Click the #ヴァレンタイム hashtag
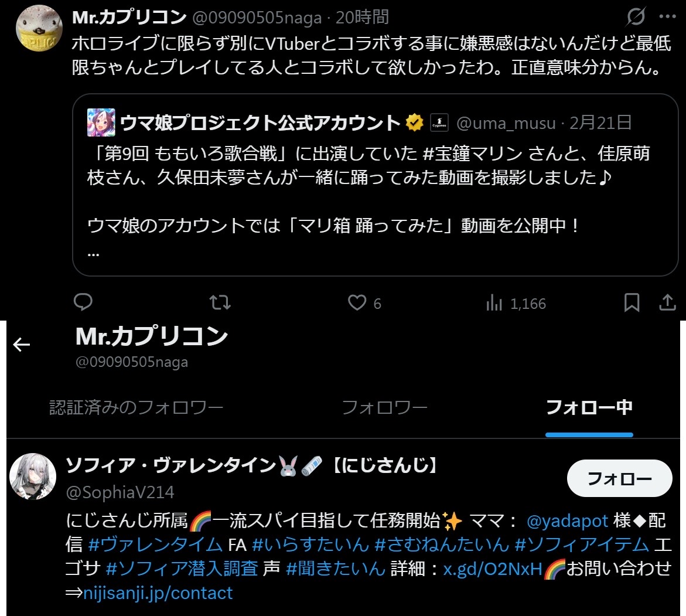Screen dimensions: 686x616 pyautogui.click(x=155, y=544)
